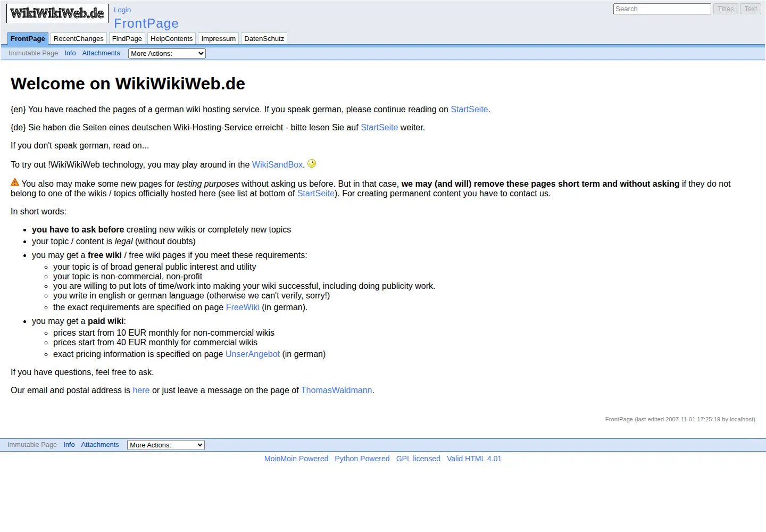Click the Titles search button
The width and height of the screenshot is (766, 532).
click(x=726, y=9)
